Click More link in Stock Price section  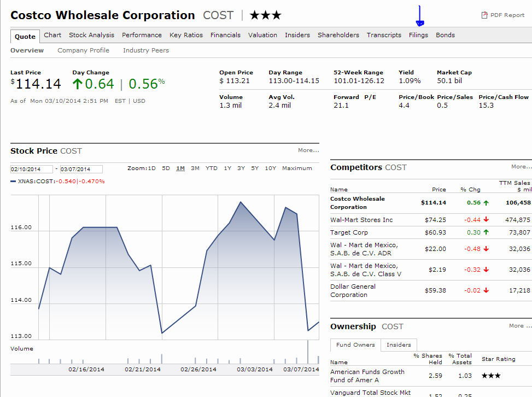coord(308,150)
